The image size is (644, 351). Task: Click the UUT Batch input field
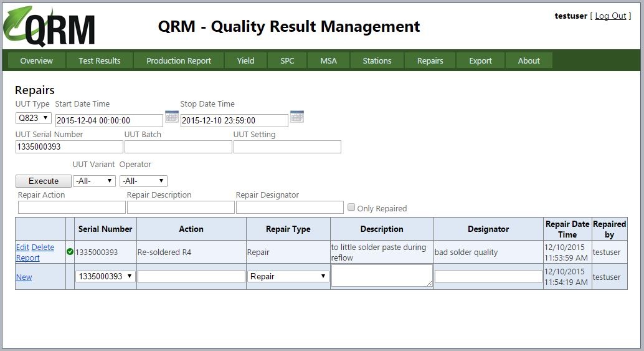click(x=178, y=147)
